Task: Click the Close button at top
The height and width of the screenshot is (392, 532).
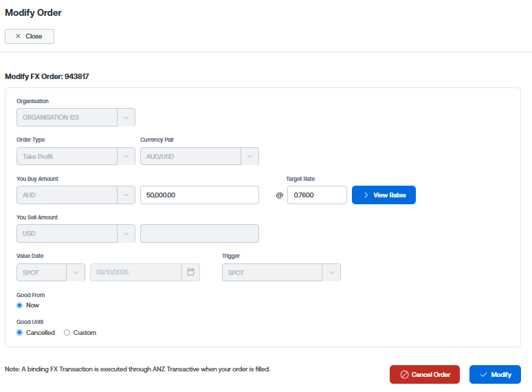Action: coord(30,36)
